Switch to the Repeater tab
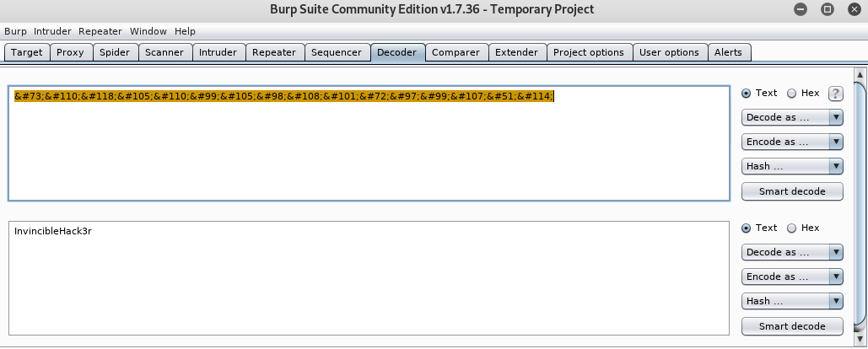The height and width of the screenshot is (349, 868). [274, 52]
